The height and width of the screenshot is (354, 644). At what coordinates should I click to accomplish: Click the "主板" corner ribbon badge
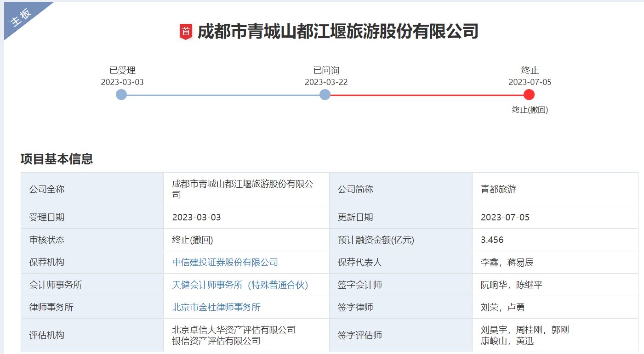[x=22, y=17]
